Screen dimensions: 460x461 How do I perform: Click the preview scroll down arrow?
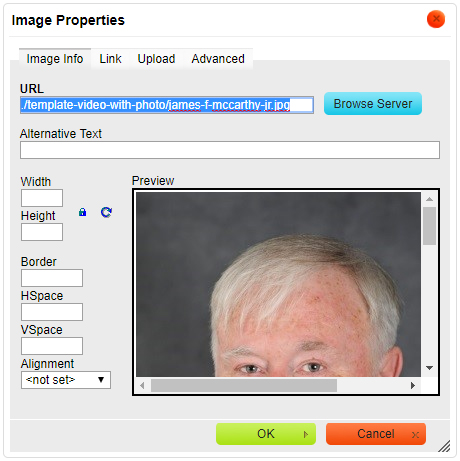tap(429, 368)
